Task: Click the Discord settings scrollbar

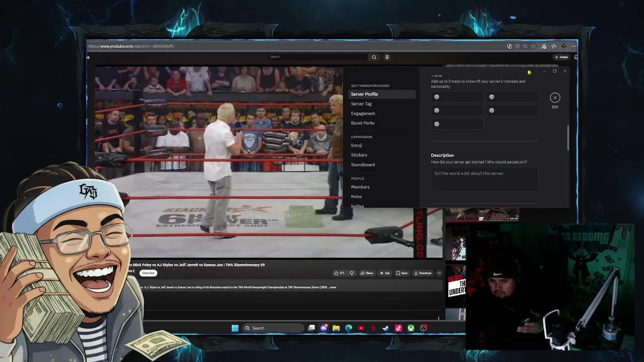Action: (x=568, y=138)
